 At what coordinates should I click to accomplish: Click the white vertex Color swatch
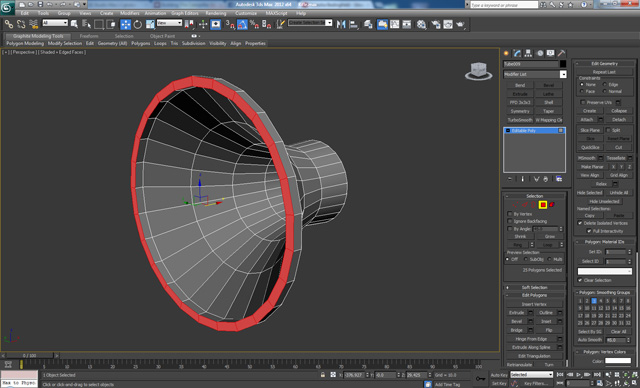tap(618, 361)
